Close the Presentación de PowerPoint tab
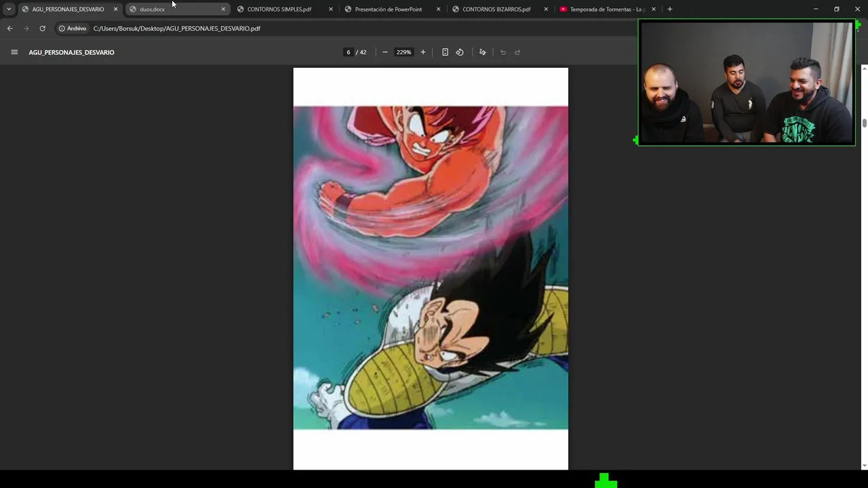This screenshot has height=488, width=868. pos(438,9)
